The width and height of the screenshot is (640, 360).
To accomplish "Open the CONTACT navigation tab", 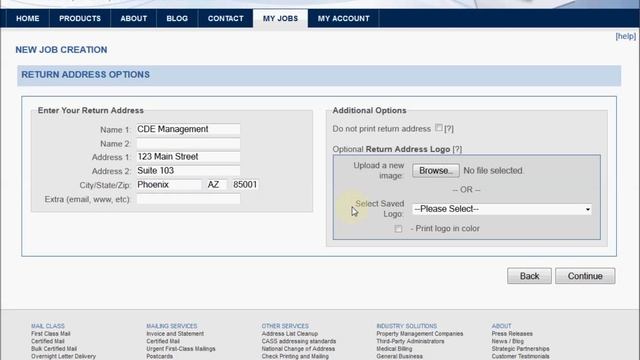I will click(x=225, y=18).
